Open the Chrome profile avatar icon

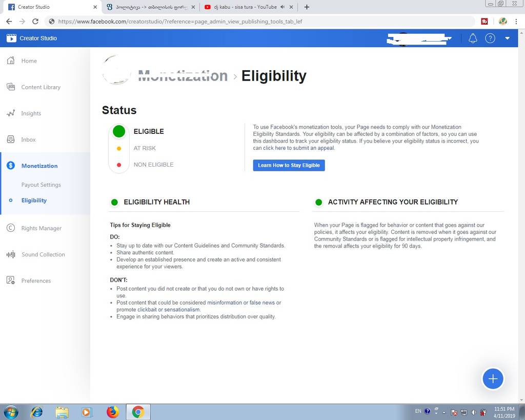[502, 22]
